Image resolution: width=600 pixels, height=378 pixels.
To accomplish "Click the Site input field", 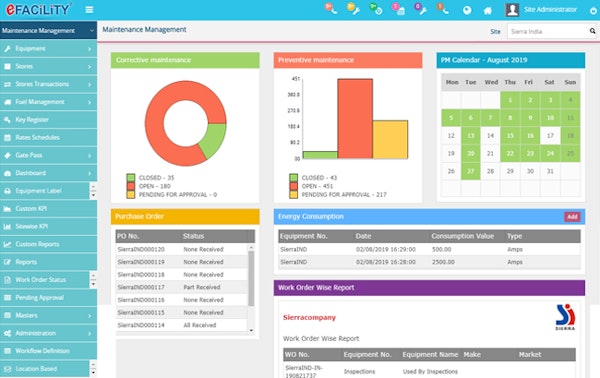I will pos(548,31).
